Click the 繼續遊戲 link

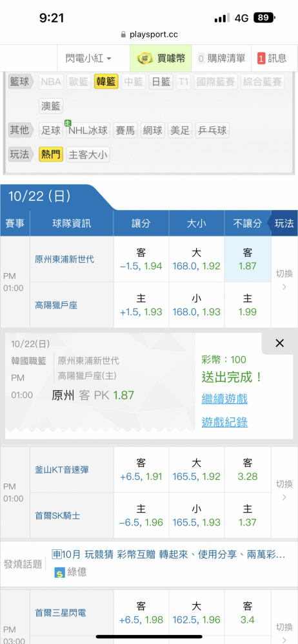(224, 399)
